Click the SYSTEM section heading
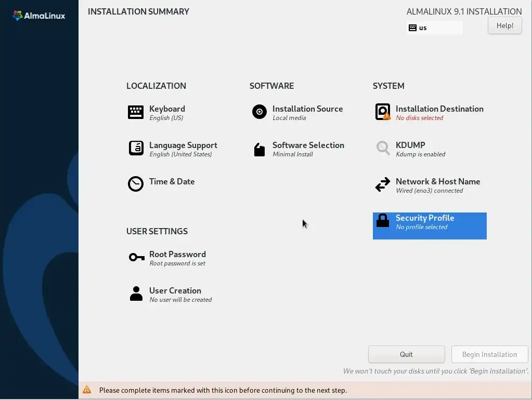 click(x=388, y=86)
